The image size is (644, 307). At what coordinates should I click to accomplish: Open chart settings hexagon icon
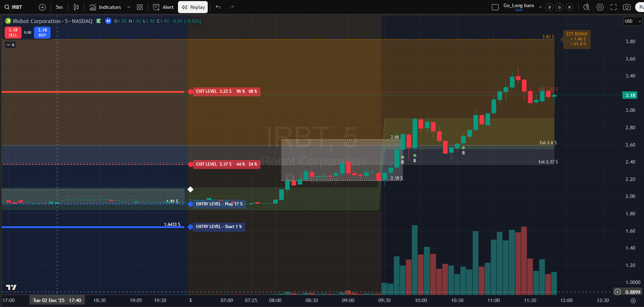coord(600,7)
